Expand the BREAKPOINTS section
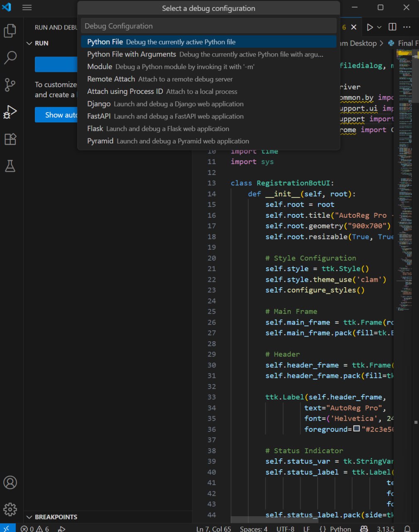 52,517
